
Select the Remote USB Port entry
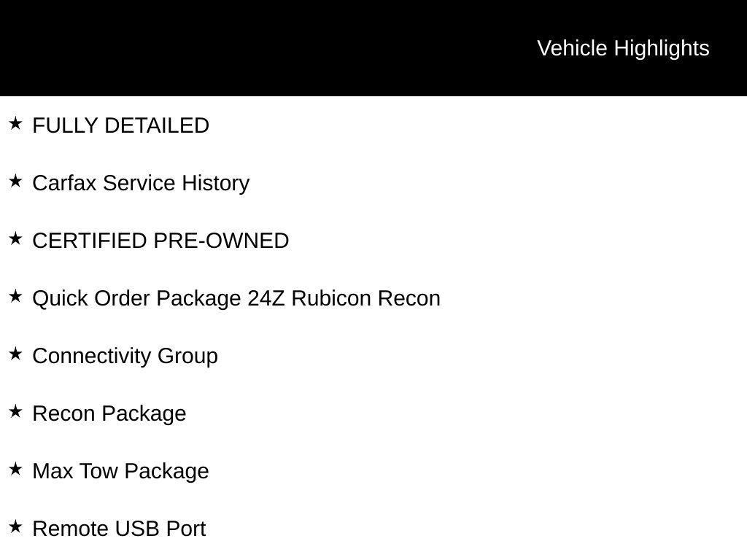tap(120, 529)
